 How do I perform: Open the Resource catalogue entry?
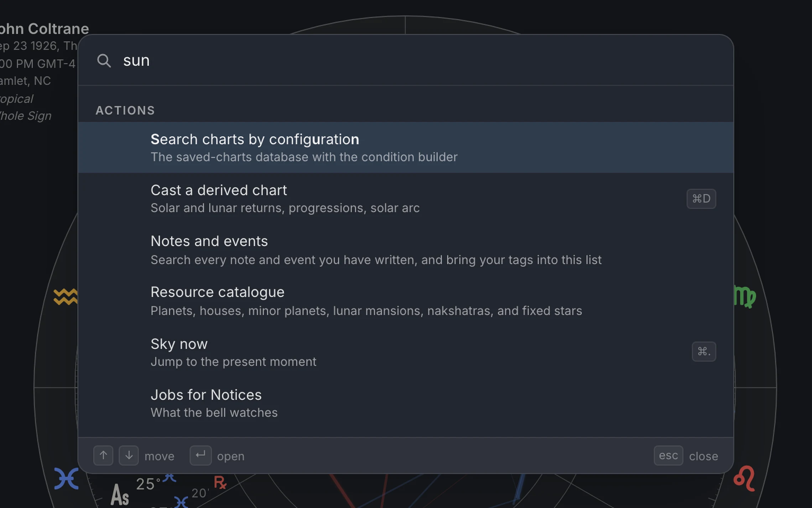tap(406, 301)
